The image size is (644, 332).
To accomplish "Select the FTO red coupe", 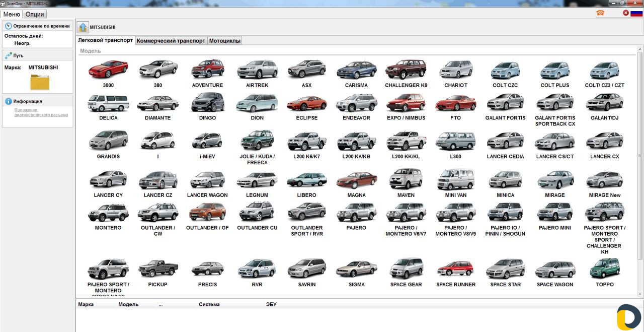I will pos(456,103).
